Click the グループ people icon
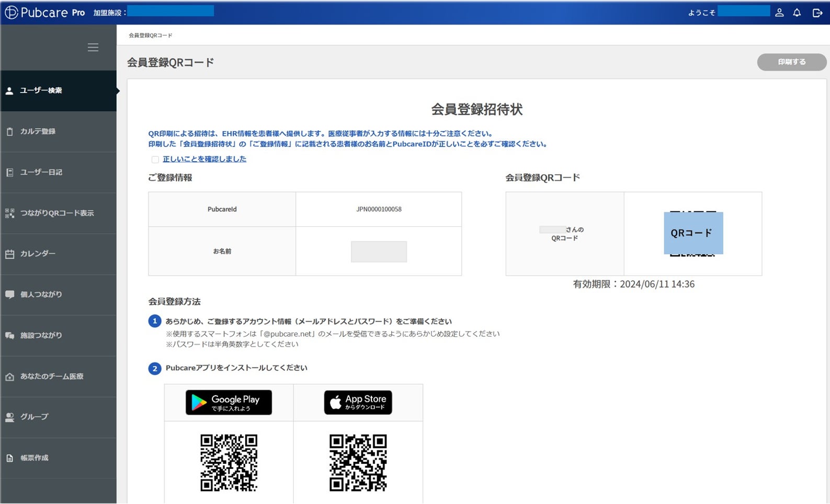Screen dimensions: 830x504 [9, 417]
